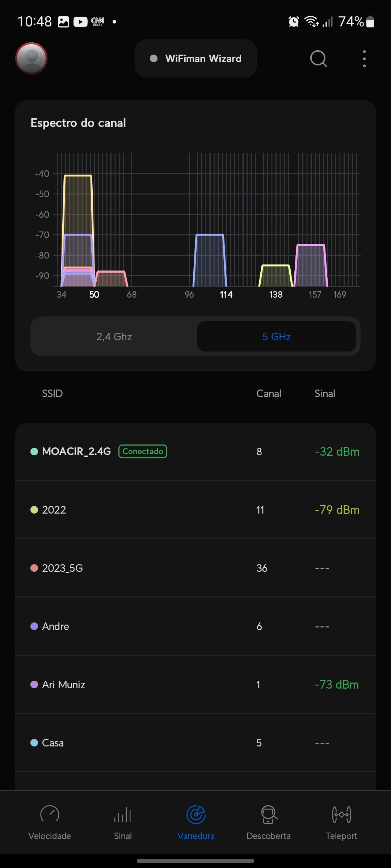Image resolution: width=391 pixels, height=868 pixels.
Task: Switch spectrum to 2,4 Ghz band
Action: tap(114, 337)
